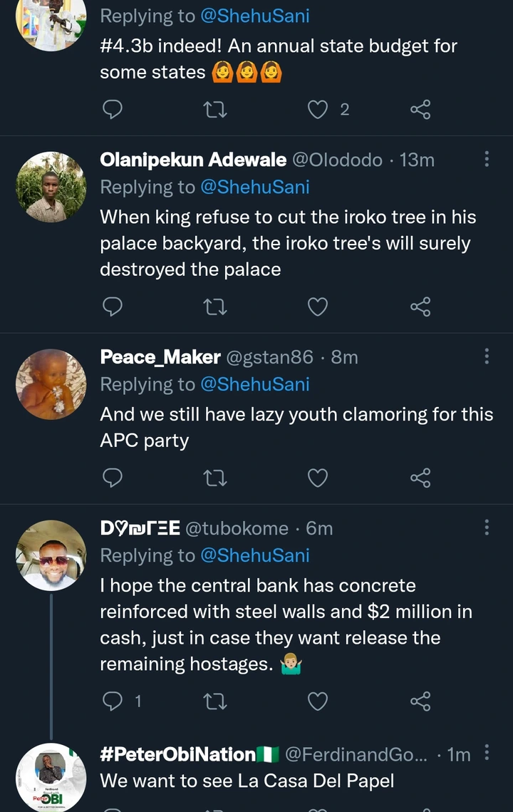Like Olanipekun Adewale's iroko tree tweet
Viewport: 513px width, 812px height.
(318, 307)
